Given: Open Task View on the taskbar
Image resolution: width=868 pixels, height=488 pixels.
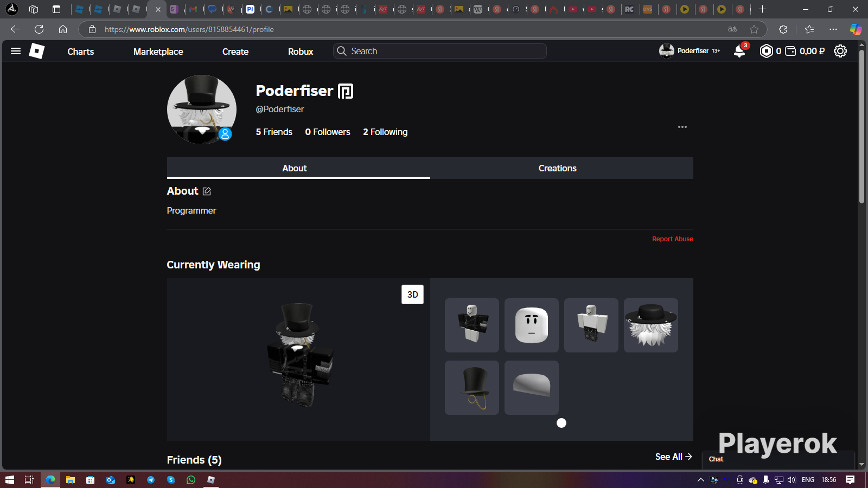Looking at the screenshot, I should click(29, 480).
